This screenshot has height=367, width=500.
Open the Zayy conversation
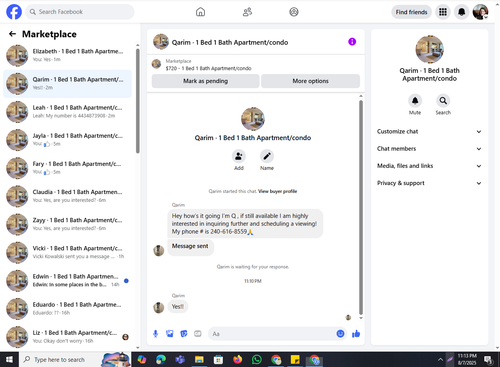tap(67, 224)
